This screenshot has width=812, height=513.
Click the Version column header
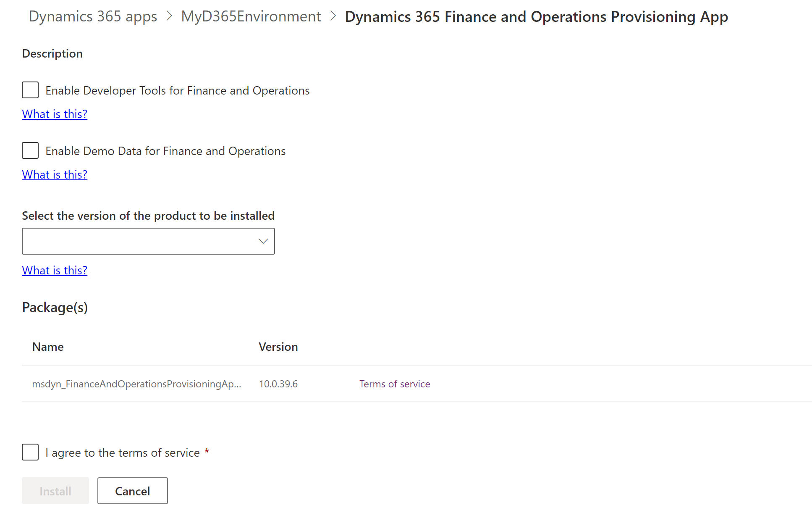point(278,347)
